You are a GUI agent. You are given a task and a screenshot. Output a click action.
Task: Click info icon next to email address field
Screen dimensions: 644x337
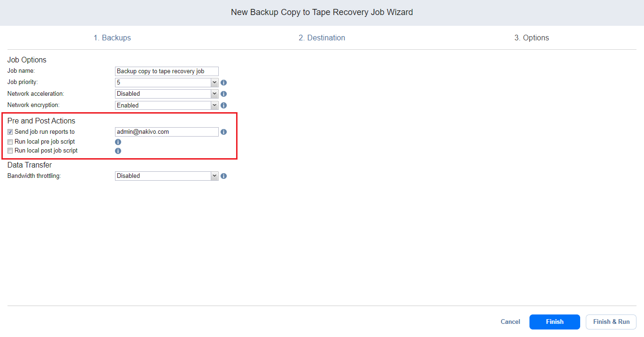[224, 132]
